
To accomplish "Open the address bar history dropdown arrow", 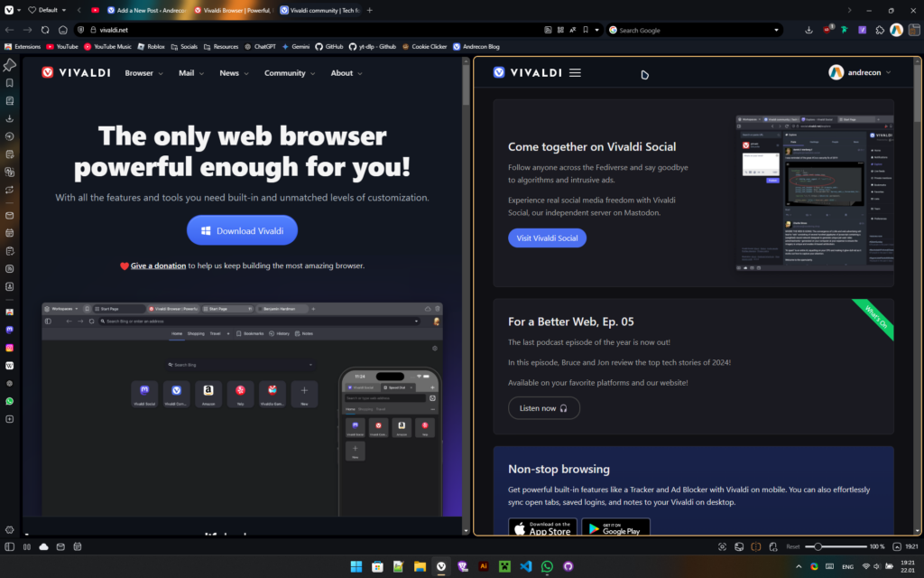I will 597,30.
